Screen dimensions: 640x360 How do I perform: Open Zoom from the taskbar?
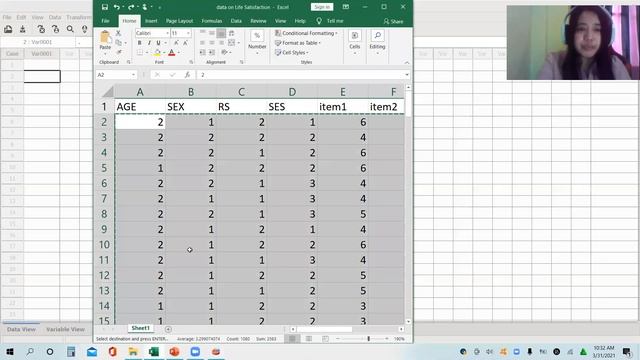[x=196, y=351]
